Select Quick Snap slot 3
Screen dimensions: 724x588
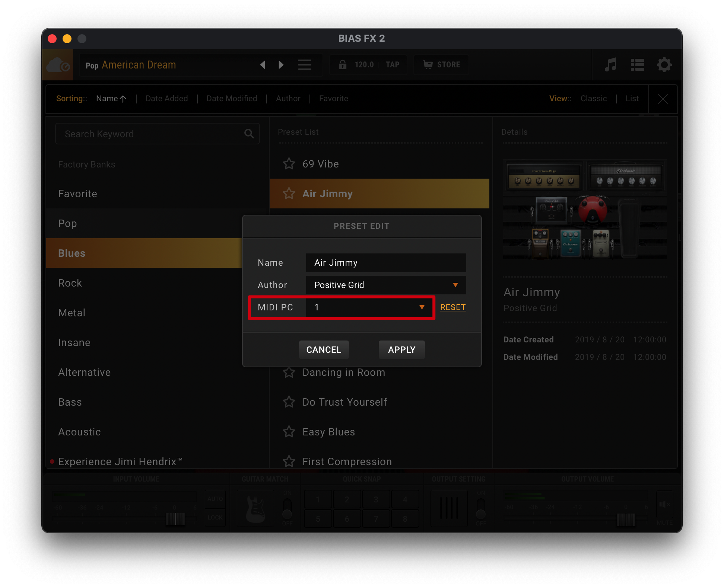click(x=376, y=499)
